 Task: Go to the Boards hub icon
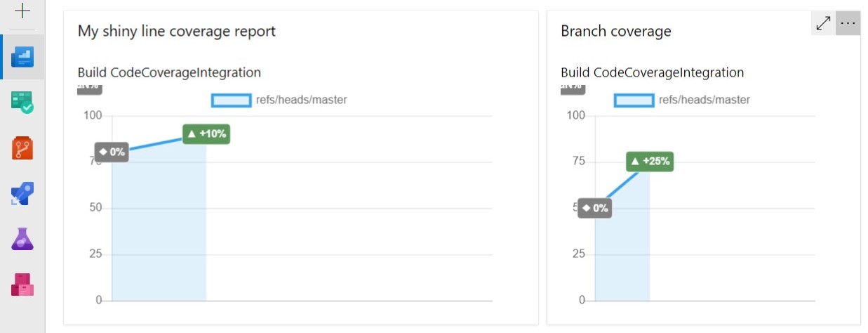[x=22, y=103]
